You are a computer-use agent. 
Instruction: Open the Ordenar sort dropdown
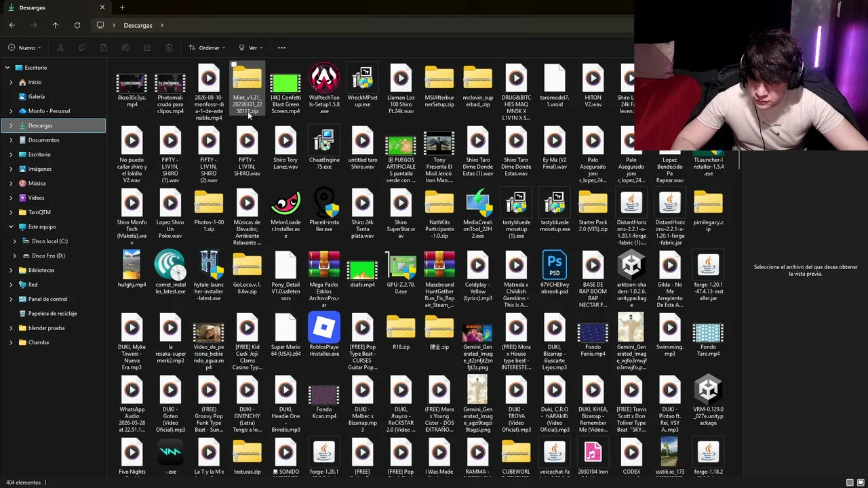click(x=208, y=47)
